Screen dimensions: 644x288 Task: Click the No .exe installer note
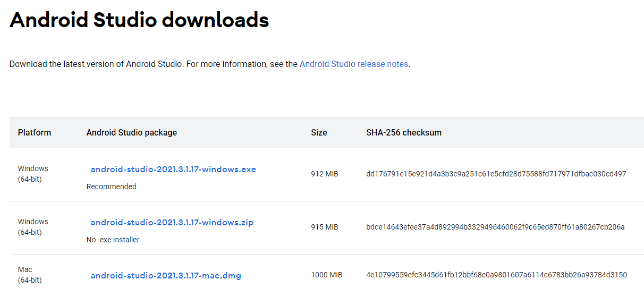113,240
